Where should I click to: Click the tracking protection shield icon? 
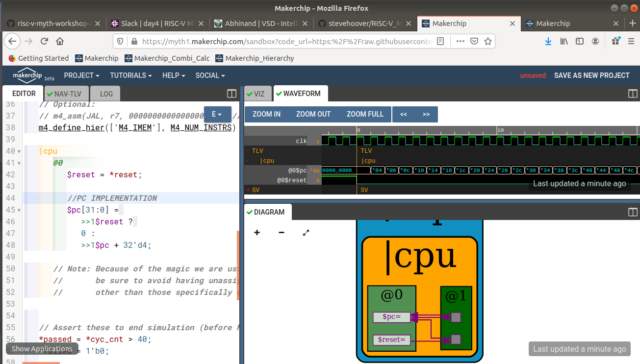[x=121, y=41]
